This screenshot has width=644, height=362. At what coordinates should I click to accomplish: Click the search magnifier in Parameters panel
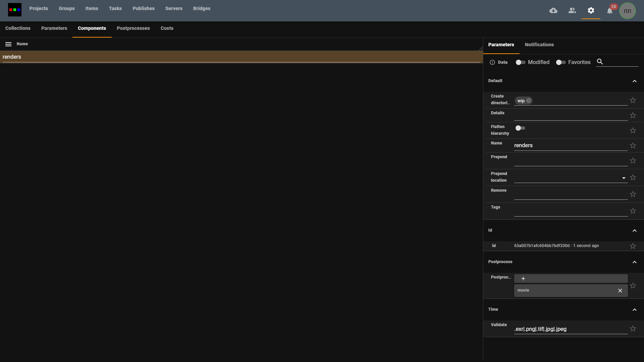[x=600, y=62]
